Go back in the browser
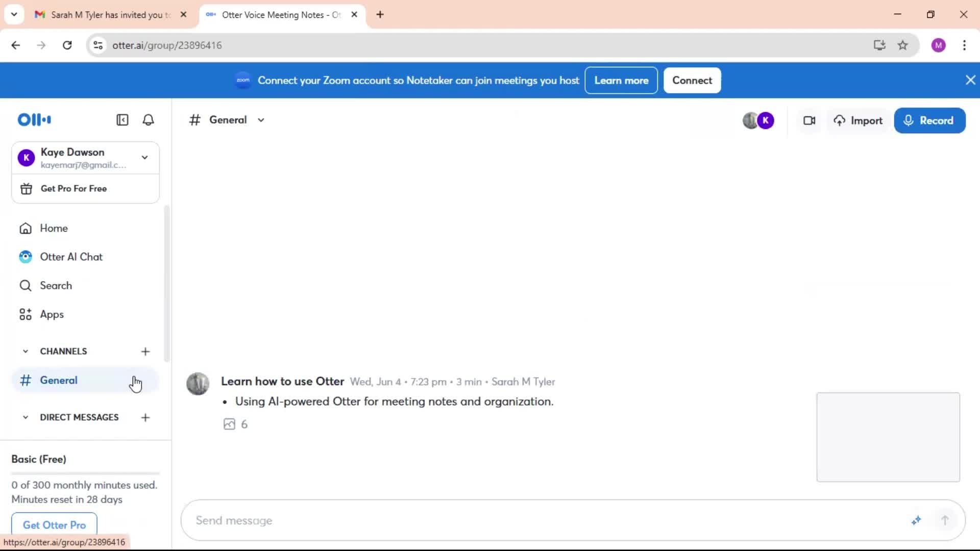This screenshot has height=551, width=980. click(x=16, y=45)
